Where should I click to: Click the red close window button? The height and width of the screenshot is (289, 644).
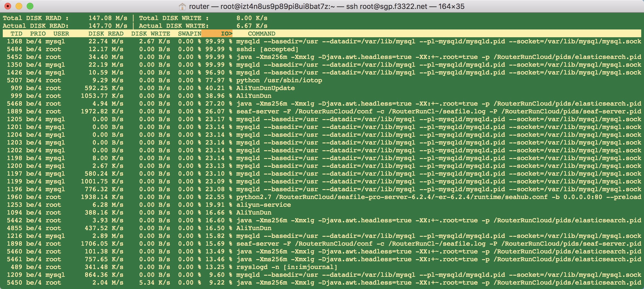pyautogui.click(x=8, y=6)
